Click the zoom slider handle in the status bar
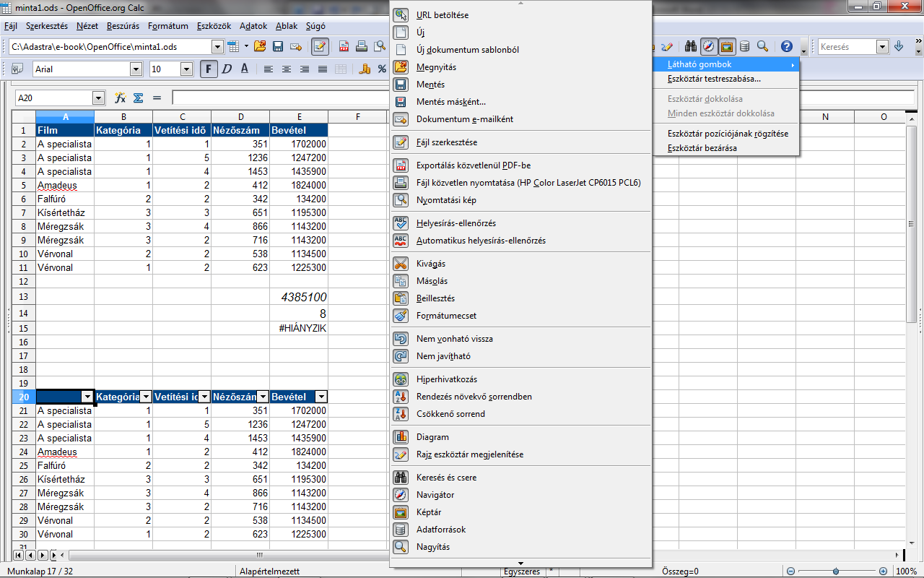 click(836, 571)
